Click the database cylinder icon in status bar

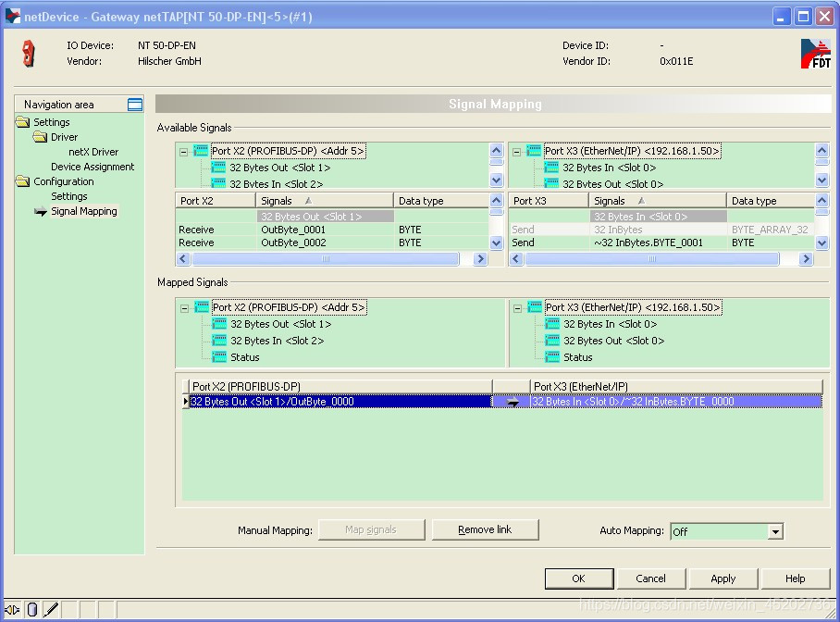[x=32, y=610]
